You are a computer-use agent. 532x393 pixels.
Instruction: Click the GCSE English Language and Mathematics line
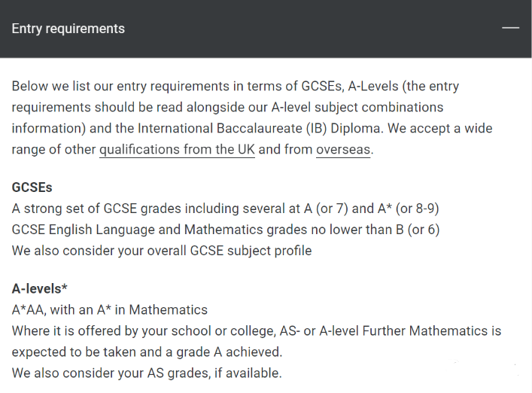point(226,230)
